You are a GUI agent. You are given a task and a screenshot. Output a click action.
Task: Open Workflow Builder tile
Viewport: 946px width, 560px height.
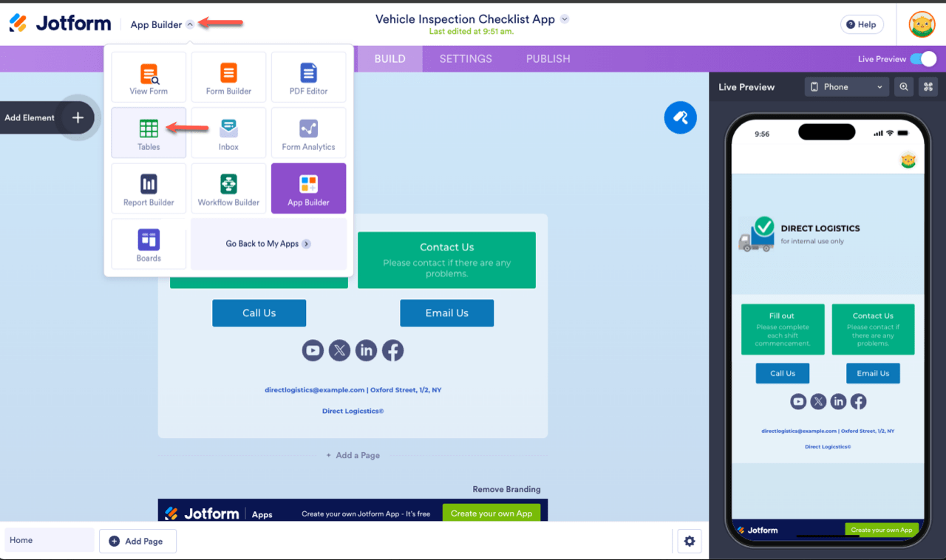click(x=228, y=188)
